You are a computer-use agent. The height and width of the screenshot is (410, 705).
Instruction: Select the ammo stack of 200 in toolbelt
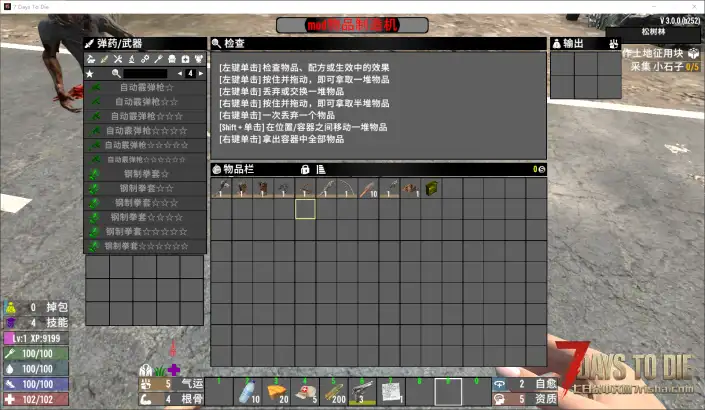[334, 392]
